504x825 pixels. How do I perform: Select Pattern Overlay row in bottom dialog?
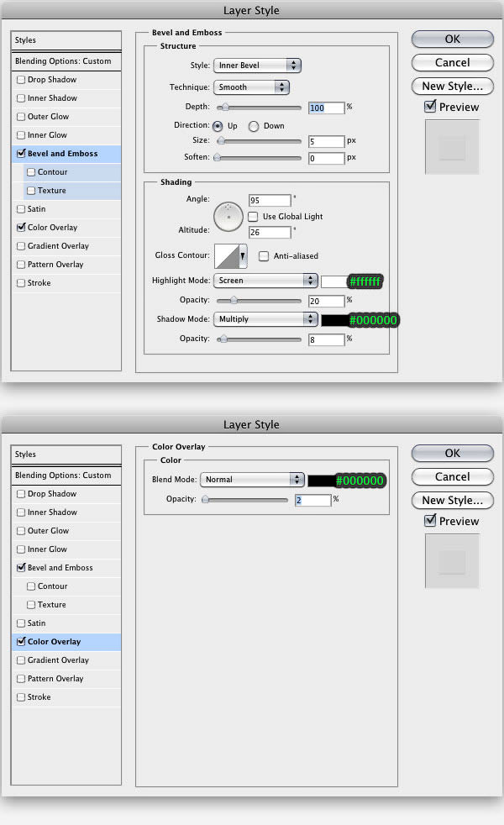tap(66, 679)
